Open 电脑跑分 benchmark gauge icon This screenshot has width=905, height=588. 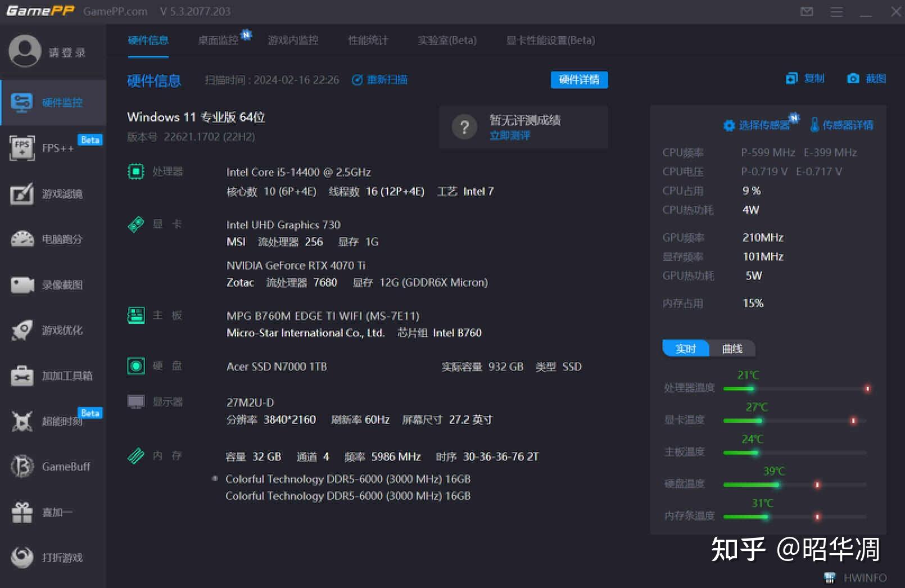(x=22, y=239)
